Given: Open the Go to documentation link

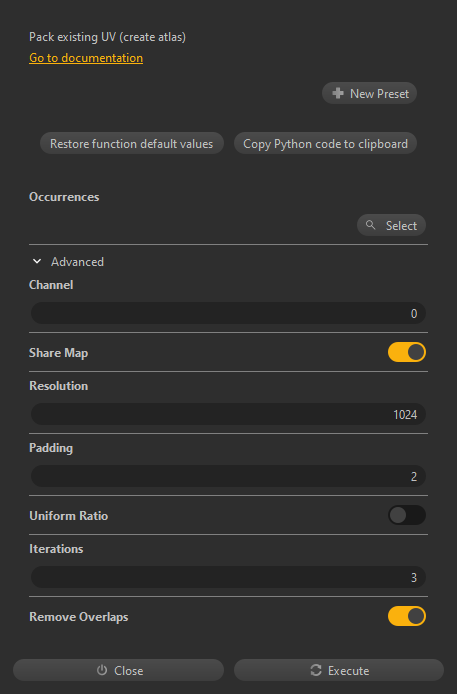Looking at the screenshot, I should click(86, 58).
